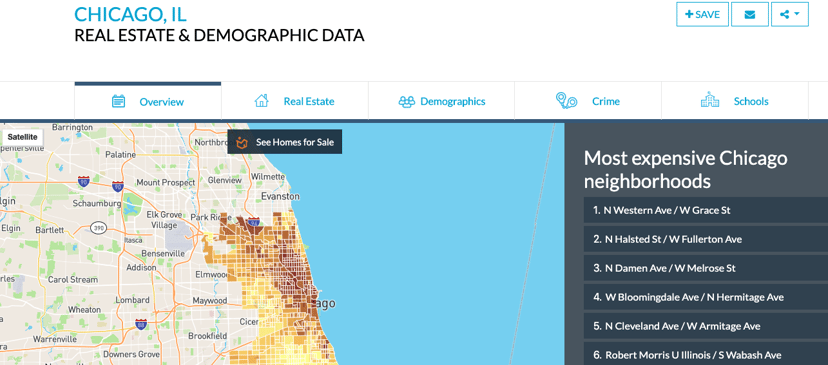Click the I-88 shield near Lombard

[x=141, y=324]
